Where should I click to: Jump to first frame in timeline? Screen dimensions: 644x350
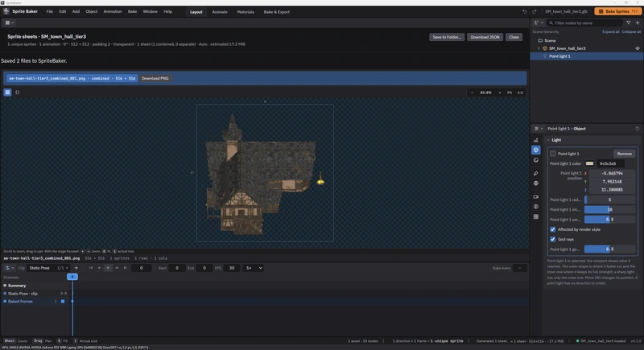(x=91, y=268)
